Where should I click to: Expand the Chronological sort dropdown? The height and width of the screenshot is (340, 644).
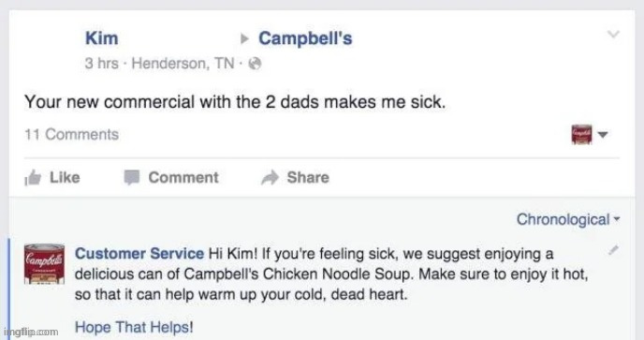567,219
